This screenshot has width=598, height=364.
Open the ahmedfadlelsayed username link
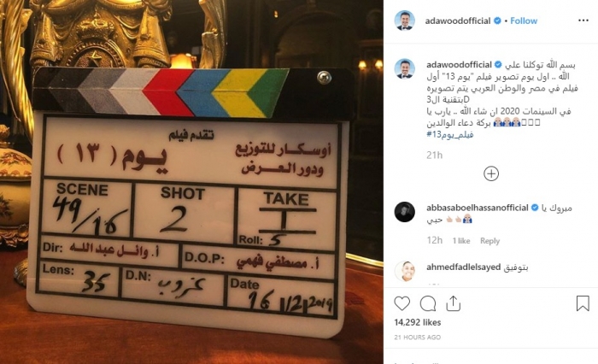pyautogui.click(x=463, y=267)
